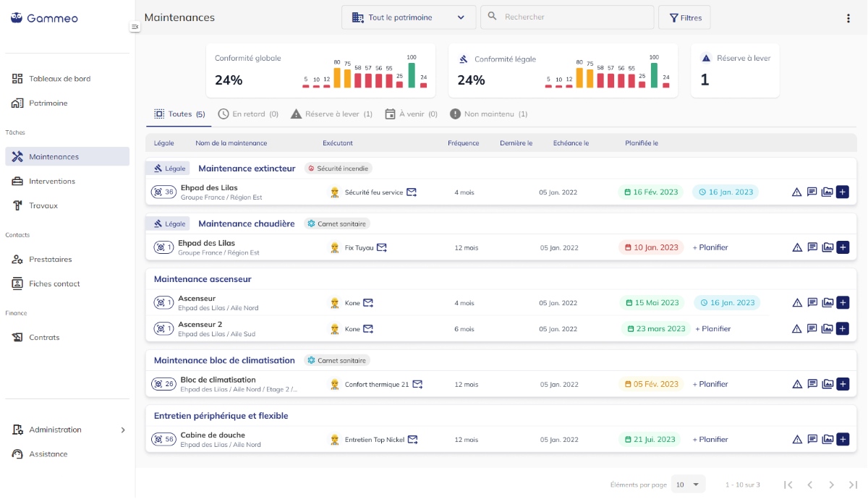Collapse the sidebar with the toggle icon
Screen dimensions: 868x499
point(135,27)
